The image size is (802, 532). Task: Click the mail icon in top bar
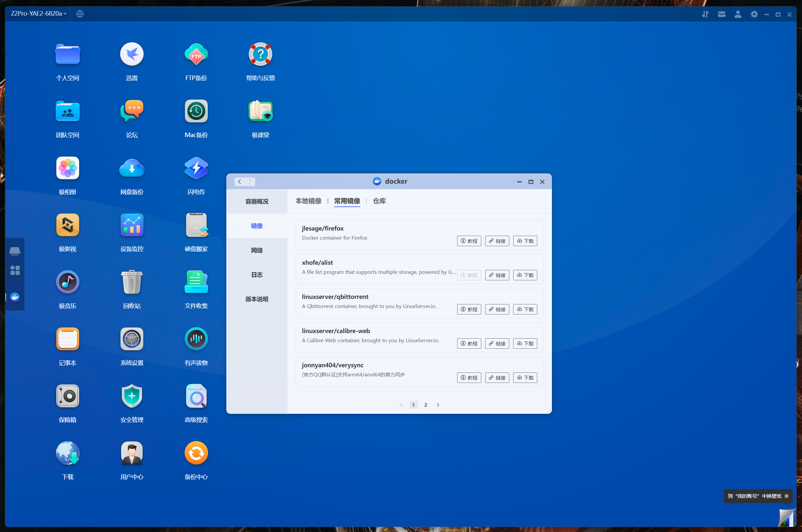(x=722, y=14)
